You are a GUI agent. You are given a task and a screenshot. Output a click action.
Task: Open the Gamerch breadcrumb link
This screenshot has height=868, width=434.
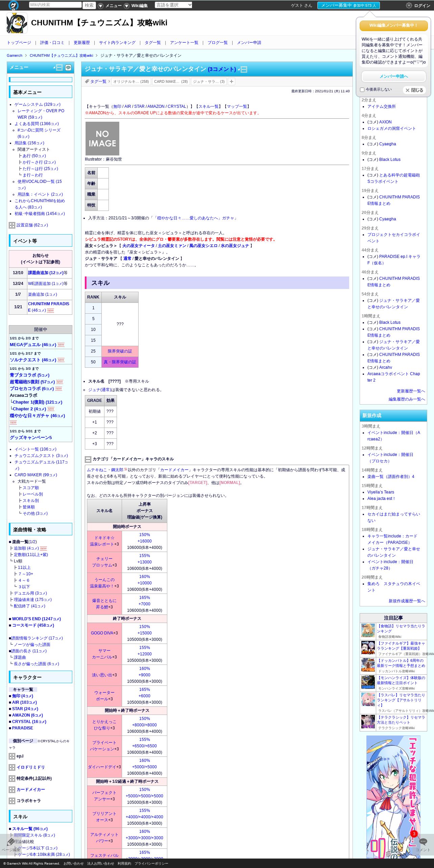[15, 55]
